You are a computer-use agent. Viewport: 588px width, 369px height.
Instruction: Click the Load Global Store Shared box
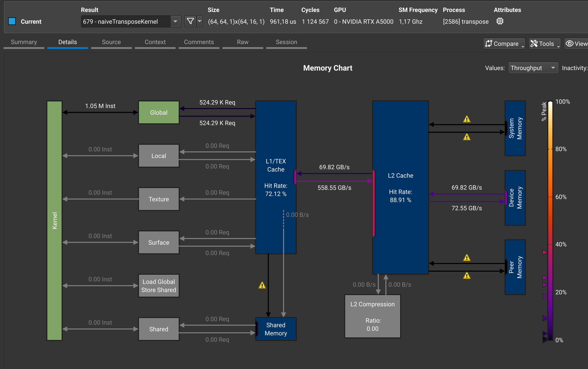click(x=159, y=286)
